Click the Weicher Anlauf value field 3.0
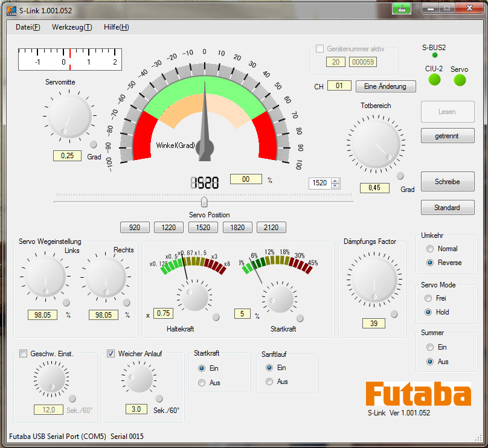 [x=136, y=409]
